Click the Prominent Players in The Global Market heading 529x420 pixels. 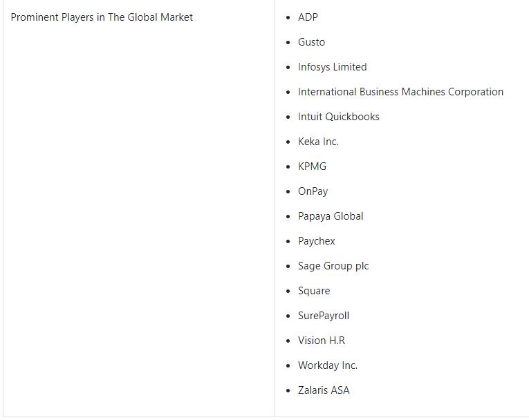(x=102, y=17)
